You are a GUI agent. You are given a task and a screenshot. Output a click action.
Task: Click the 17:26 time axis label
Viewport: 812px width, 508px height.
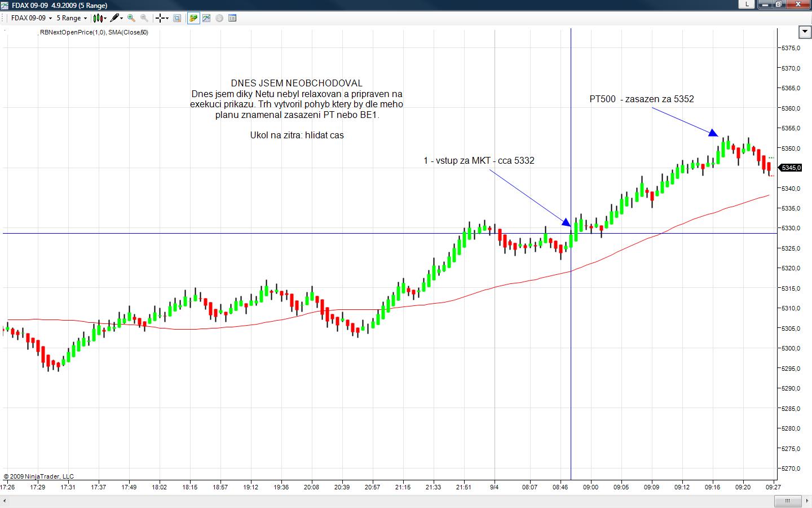[x=7, y=487]
